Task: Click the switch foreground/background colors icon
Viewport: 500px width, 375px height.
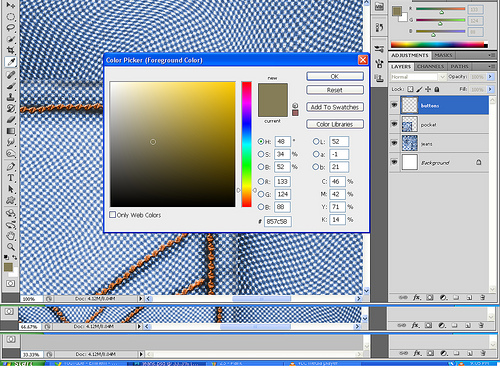Action: tap(15, 257)
